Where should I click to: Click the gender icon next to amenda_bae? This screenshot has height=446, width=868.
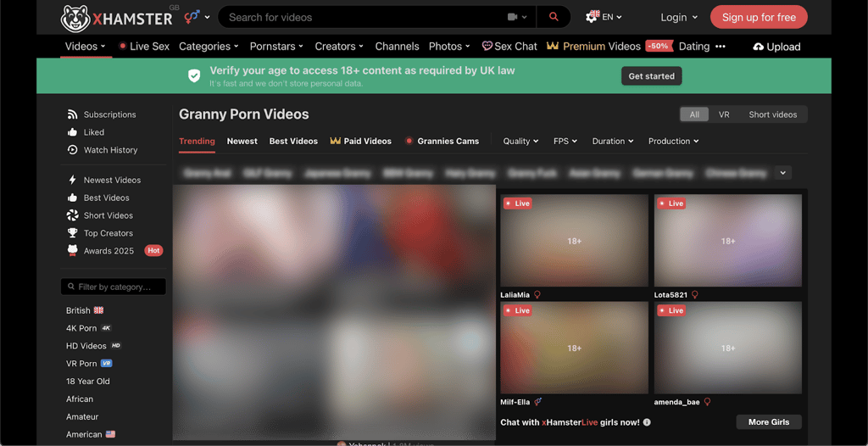pos(707,402)
